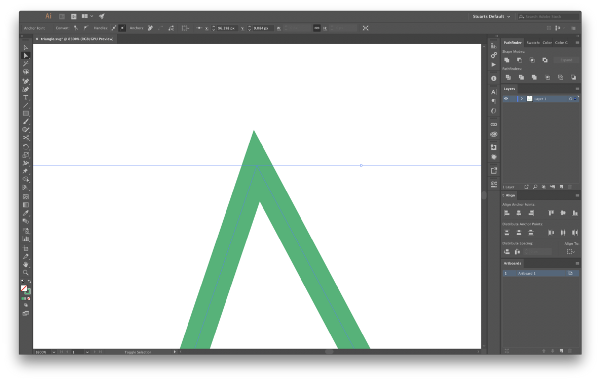Click the Divide pathfinder icon
Image resolution: width=600 pixels, height=381 pixels.
(508, 77)
